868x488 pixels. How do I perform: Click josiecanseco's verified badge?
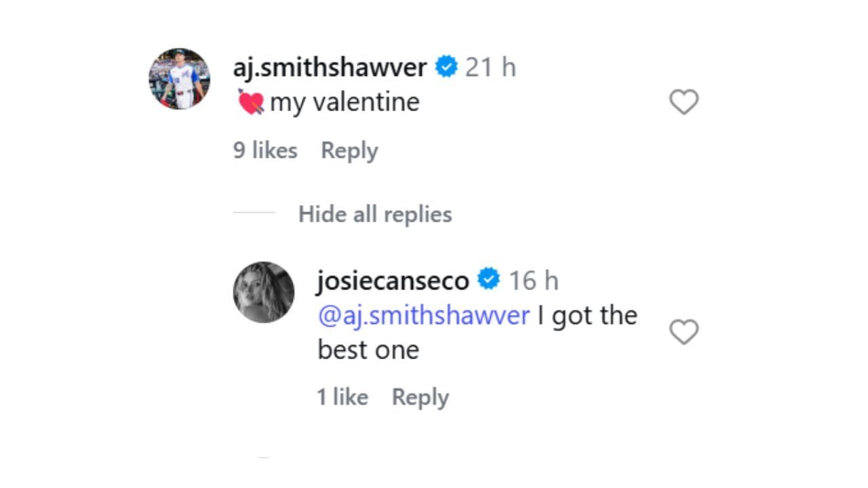pyautogui.click(x=488, y=278)
